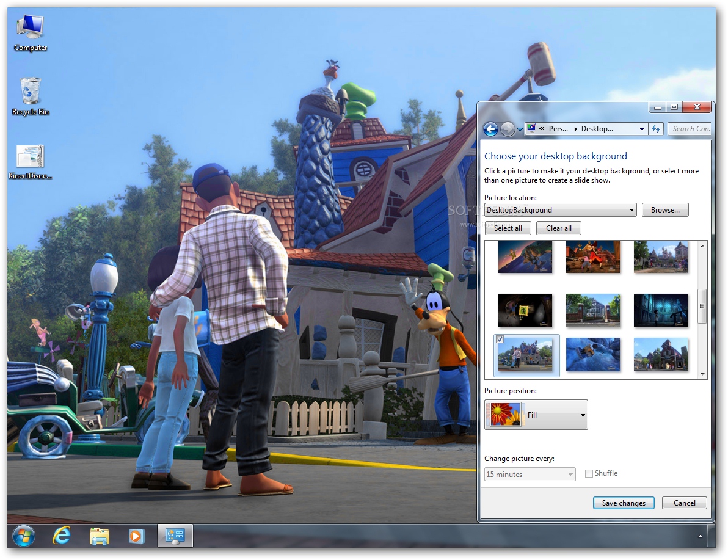Image resolution: width=728 pixels, height=560 pixels.
Task: Select the dark cave yellow sign thumbnail
Action: [525, 310]
